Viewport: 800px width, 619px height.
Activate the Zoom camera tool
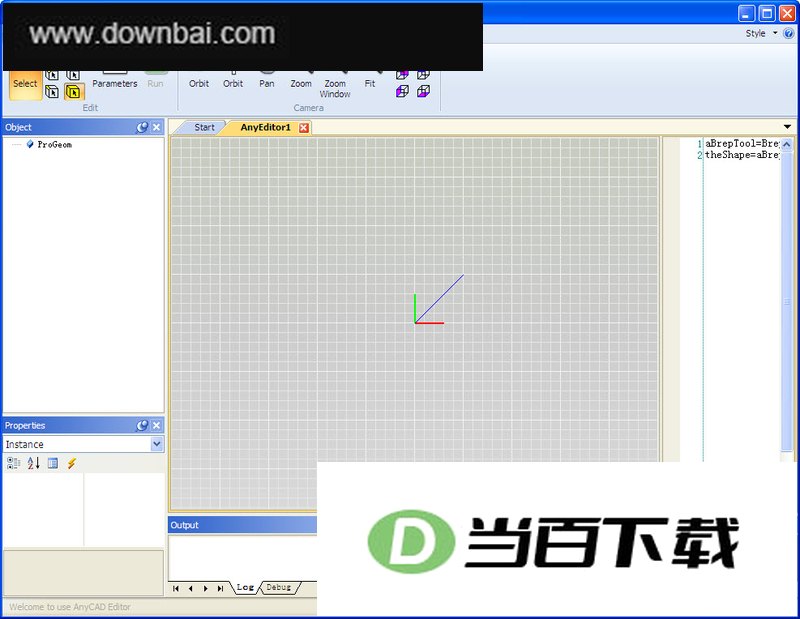click(x=301, y=84)
